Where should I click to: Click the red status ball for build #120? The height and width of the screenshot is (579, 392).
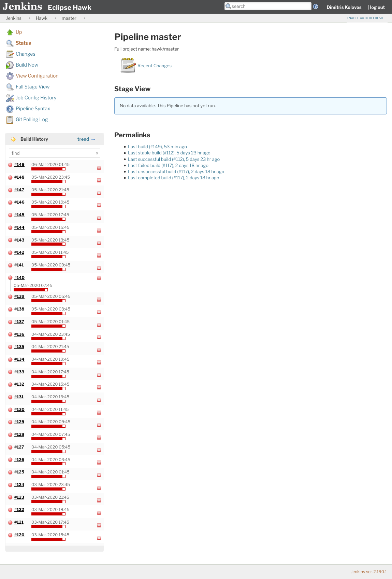tap(10, 535)
